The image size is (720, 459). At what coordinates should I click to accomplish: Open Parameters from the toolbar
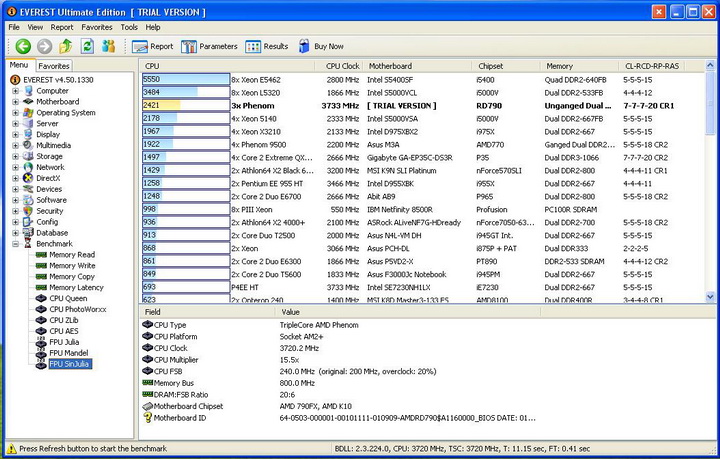coord(209,46)
